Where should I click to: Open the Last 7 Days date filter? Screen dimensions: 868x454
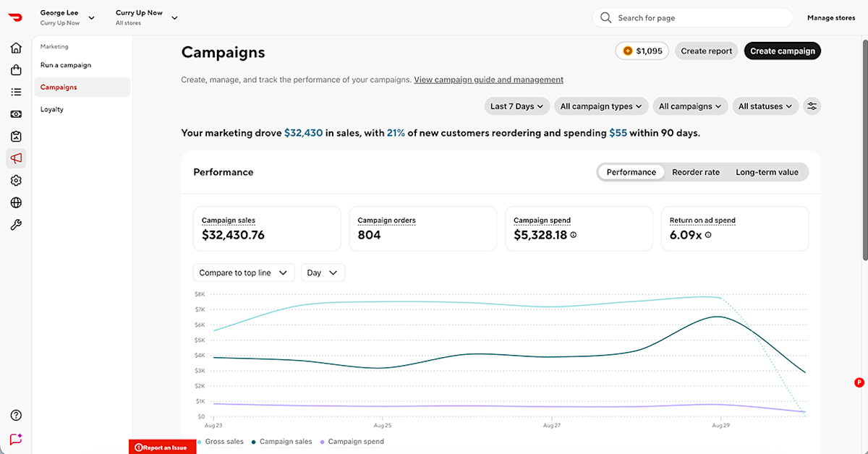517,106
